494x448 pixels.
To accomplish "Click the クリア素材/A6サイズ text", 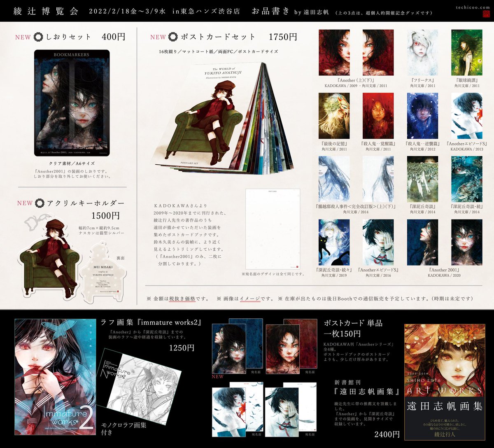I will pos(72,163).
